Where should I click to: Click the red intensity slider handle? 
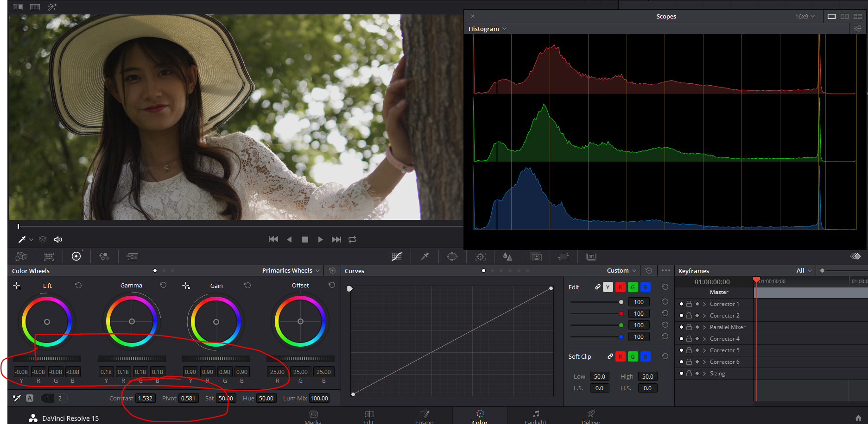(x=621, y=313)
